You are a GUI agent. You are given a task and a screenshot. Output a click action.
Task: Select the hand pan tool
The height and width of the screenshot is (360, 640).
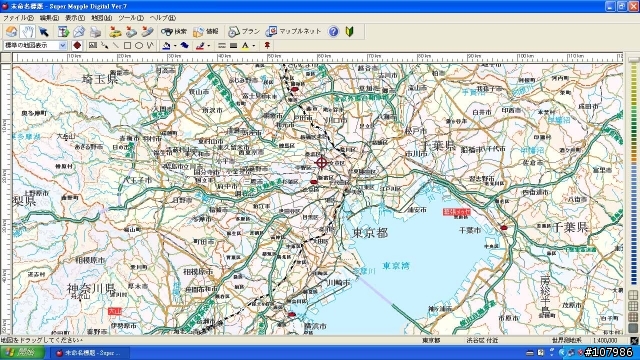coord(28,31)
